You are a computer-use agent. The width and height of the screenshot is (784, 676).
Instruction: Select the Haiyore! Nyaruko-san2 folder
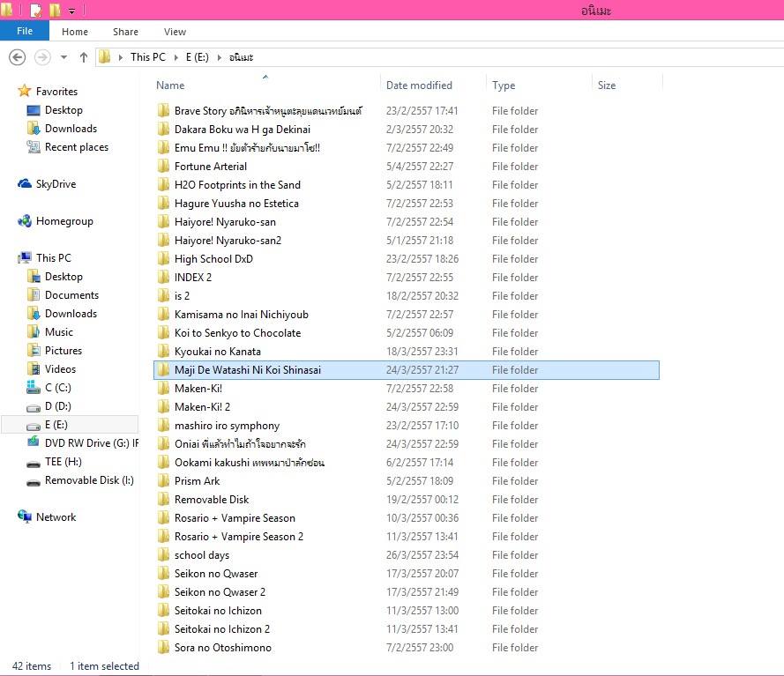[228, 240]
